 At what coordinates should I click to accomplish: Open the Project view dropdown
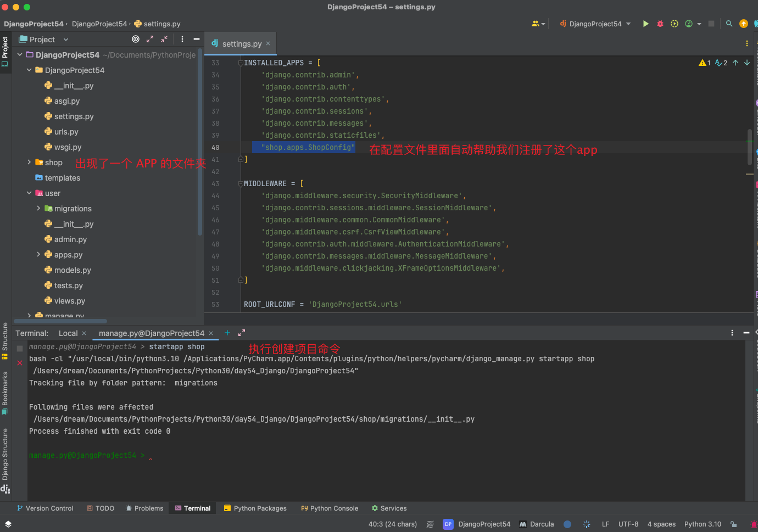click(x=43, y=39)
